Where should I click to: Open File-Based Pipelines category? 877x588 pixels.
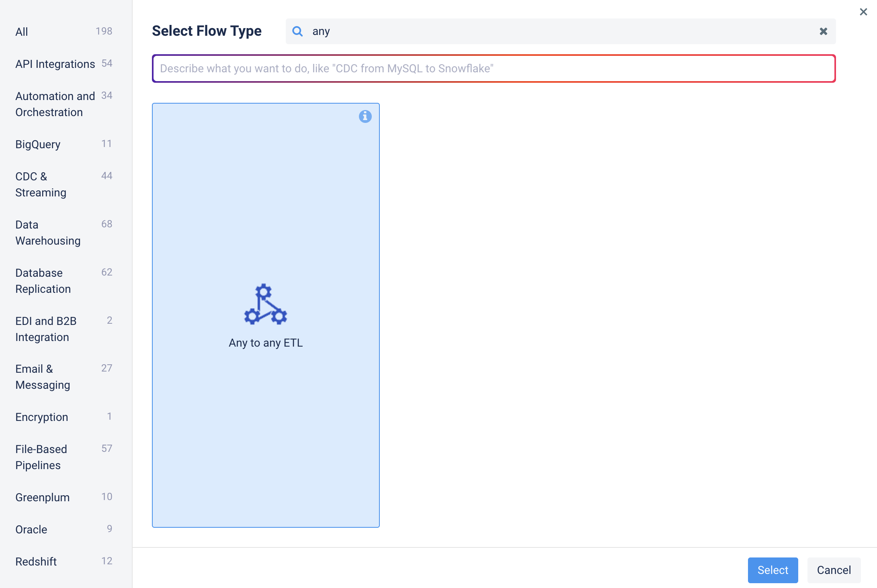41,457
